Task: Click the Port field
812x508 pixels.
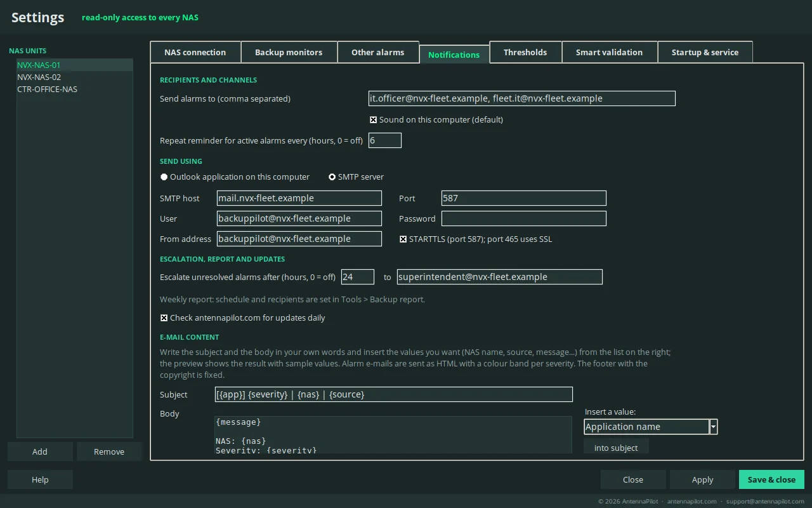Action: point(524,198)
